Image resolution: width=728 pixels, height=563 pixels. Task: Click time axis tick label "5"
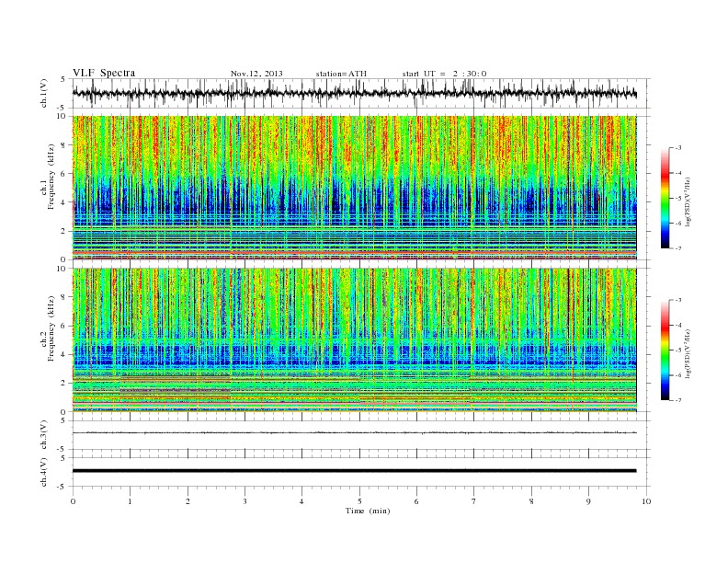359,501
